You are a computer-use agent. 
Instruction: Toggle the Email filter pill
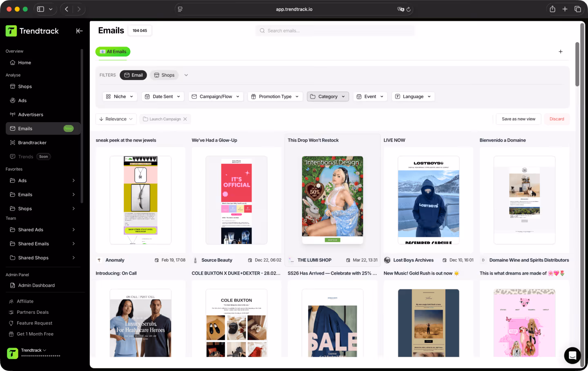coord(133,75)
